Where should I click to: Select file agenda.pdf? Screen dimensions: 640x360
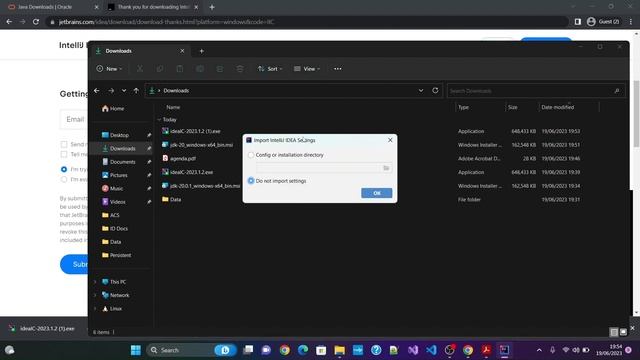click(x=179, y=158)
